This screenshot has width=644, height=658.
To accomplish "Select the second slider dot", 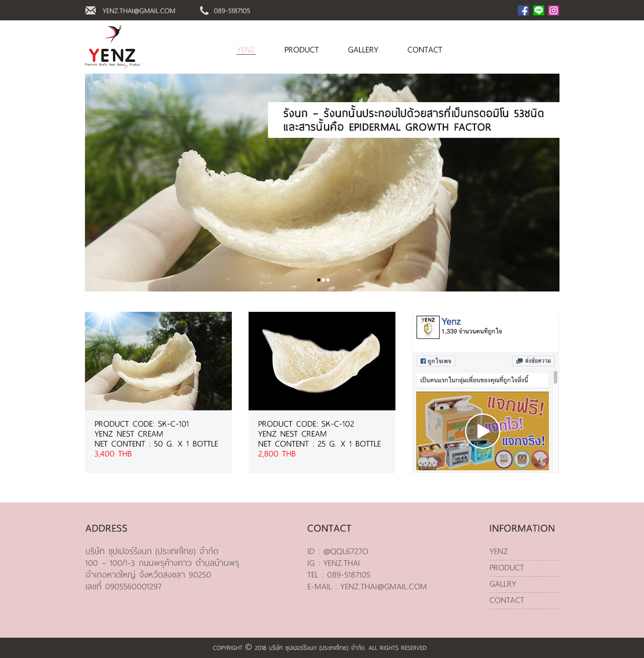I will pos(323,280).
